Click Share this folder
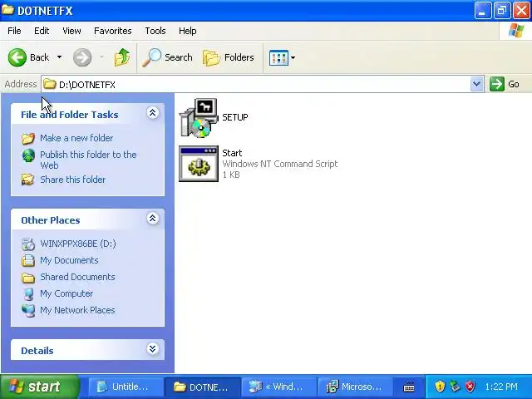Viewport: 532px width, 399px height. (72, 180)
